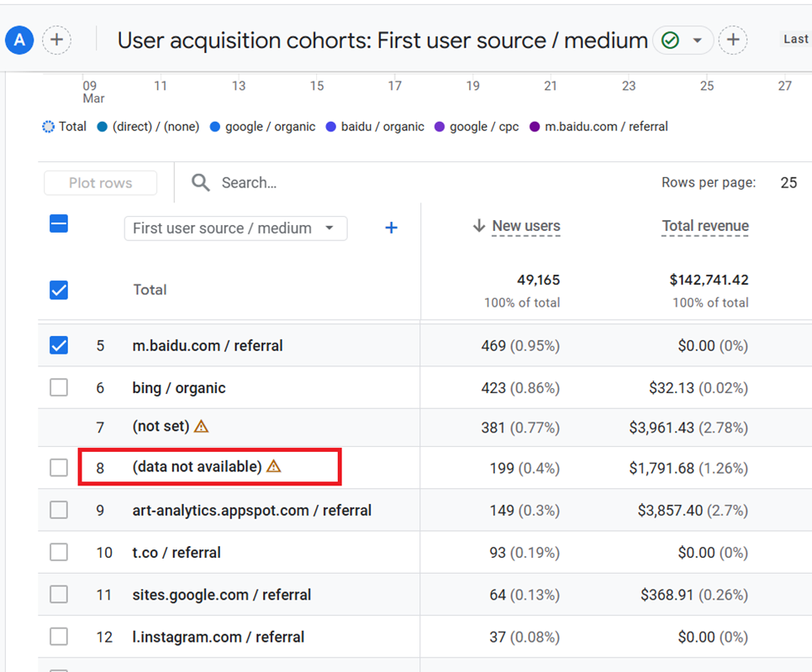Sort the table by the Total revenue column
The height and width of the screenshot is (672, 812).
(x=704, y=226)
